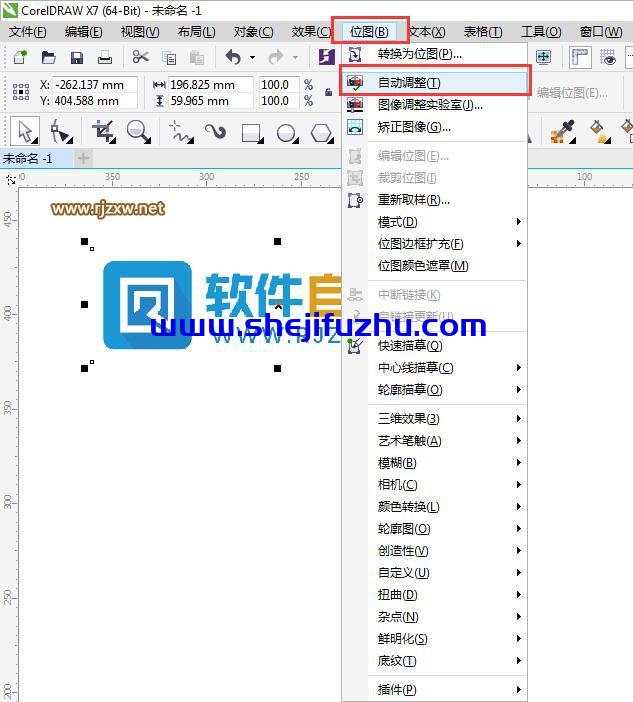The width and height of the screenshot is (633, 702).
Task: Toggle the lock ratio padlock
Action: 328,92
